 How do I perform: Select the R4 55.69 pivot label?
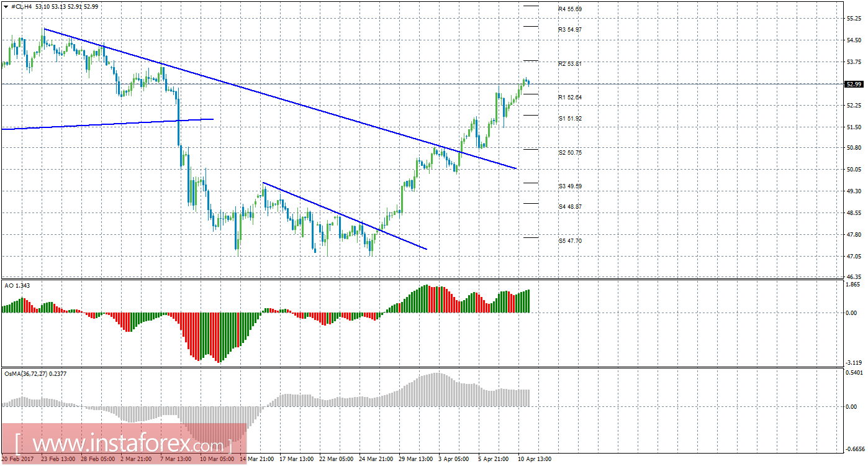coord(569,9)
